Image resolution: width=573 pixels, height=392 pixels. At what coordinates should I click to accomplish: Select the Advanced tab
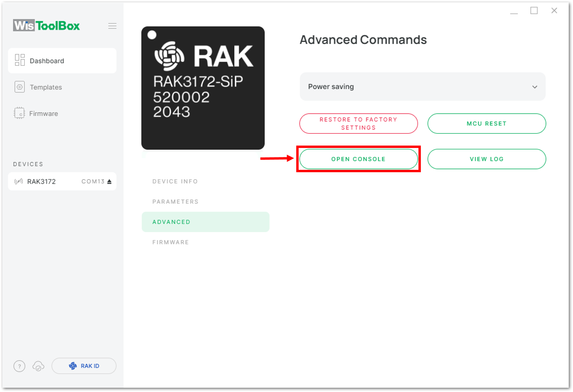tap(205, 222)
